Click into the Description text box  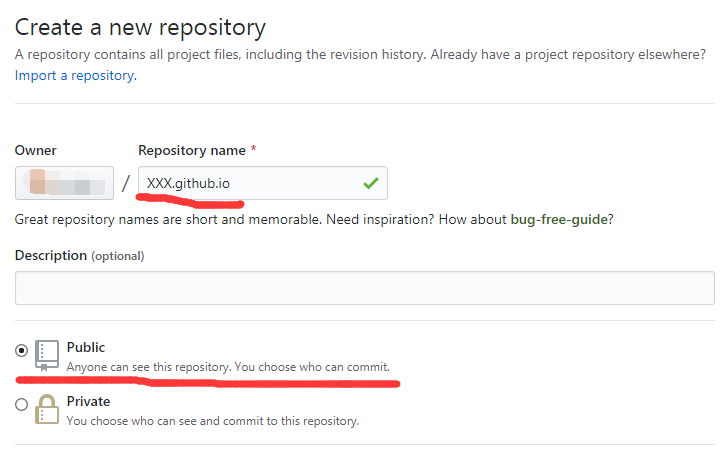click(364, 288)
